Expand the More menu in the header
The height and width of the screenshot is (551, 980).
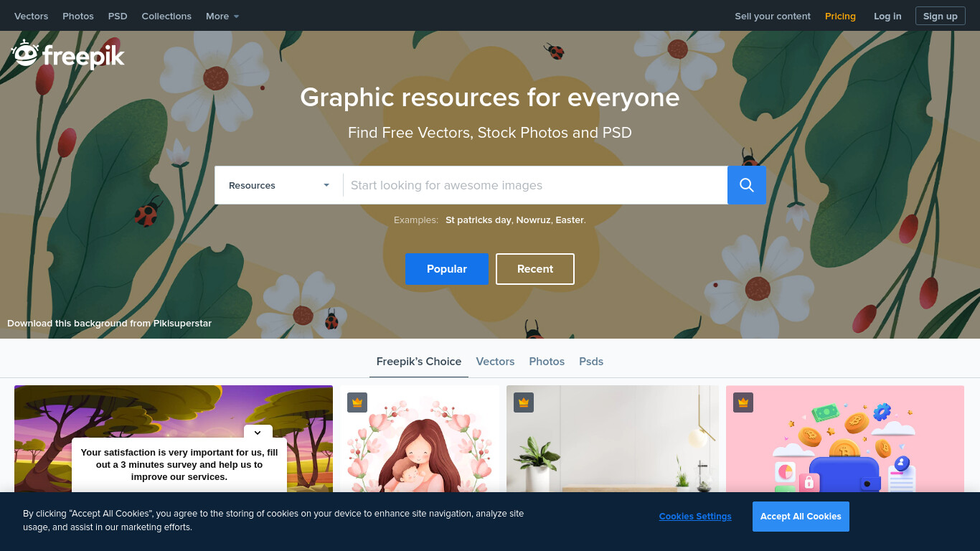(222, 16)
